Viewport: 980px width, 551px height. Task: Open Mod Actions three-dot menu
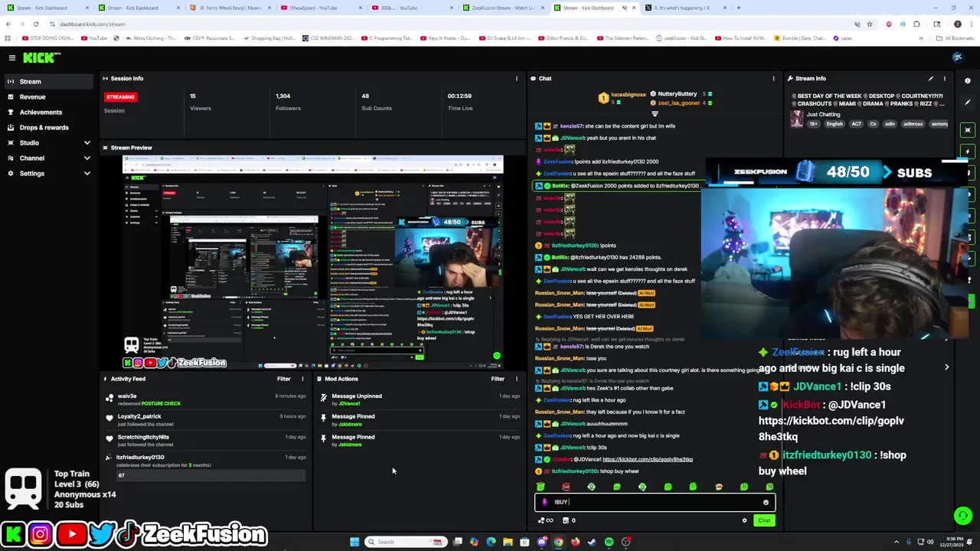coord(516,379)
